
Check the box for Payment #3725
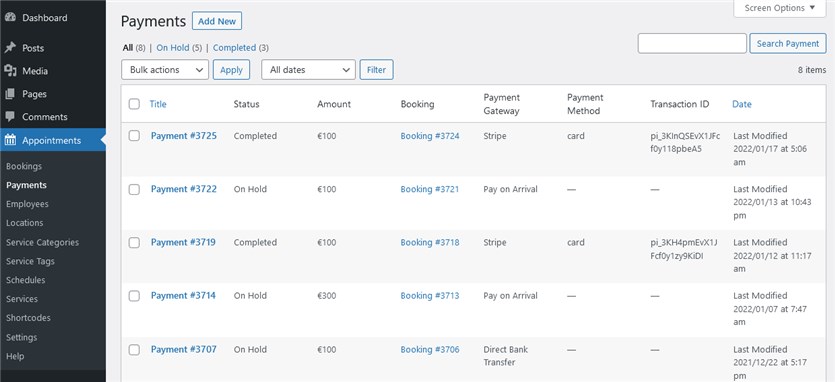pyautogui.click(x=134, y=136)
